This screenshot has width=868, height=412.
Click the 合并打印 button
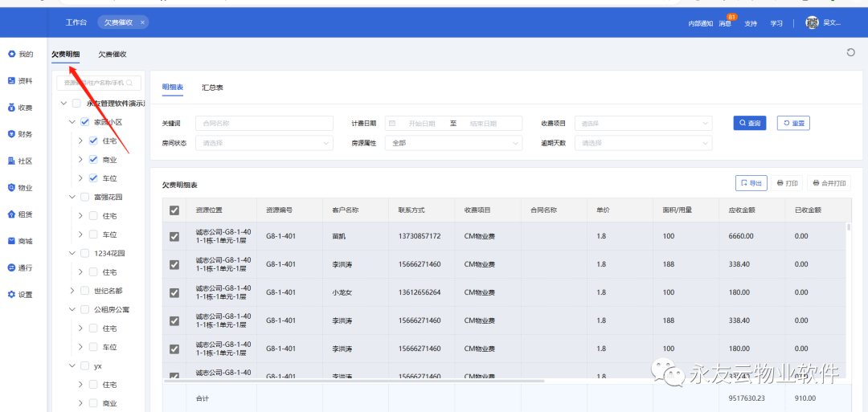(829, 183)
